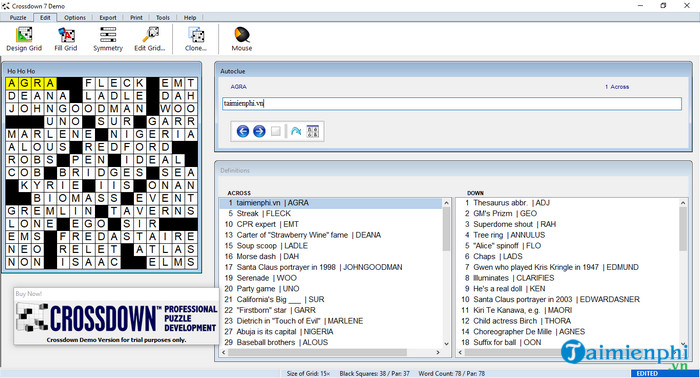Open the Print menu

coord(136,17)
